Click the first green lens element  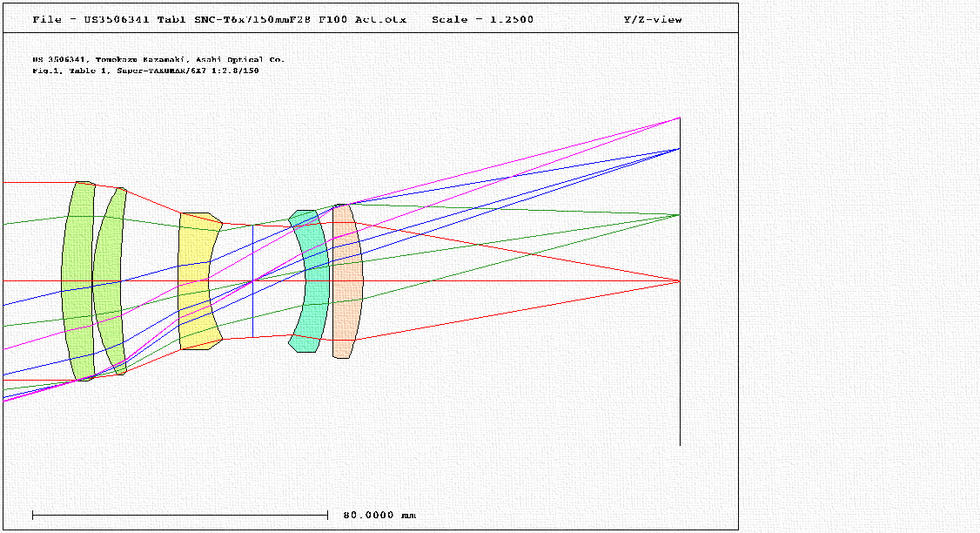78,281
